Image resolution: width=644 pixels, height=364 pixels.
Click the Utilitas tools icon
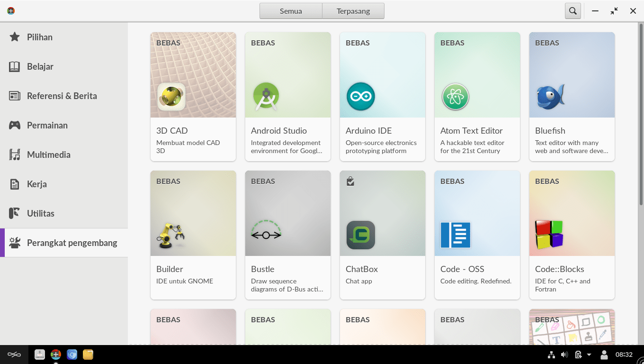[x=15, y=213]
